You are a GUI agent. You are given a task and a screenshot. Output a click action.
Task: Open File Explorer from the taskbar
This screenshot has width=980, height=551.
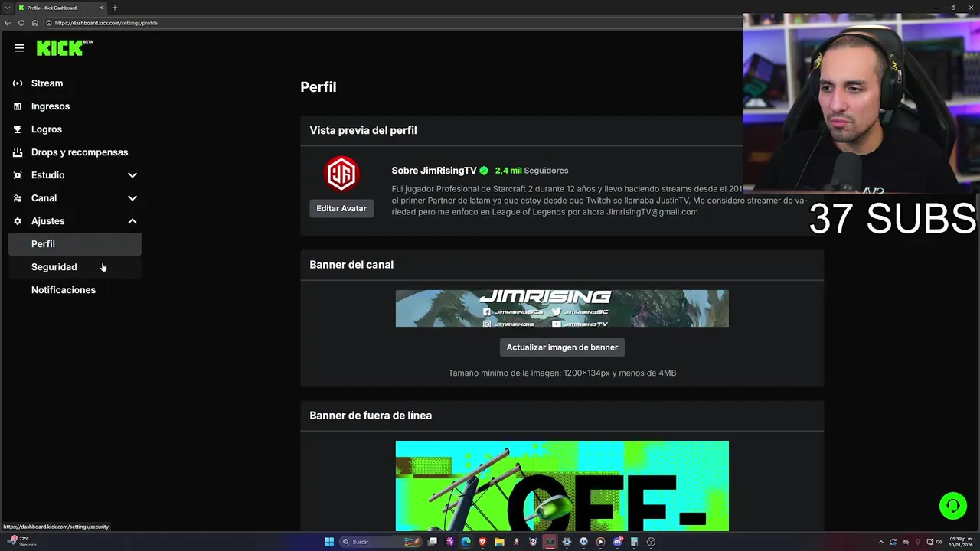(499, 542)
